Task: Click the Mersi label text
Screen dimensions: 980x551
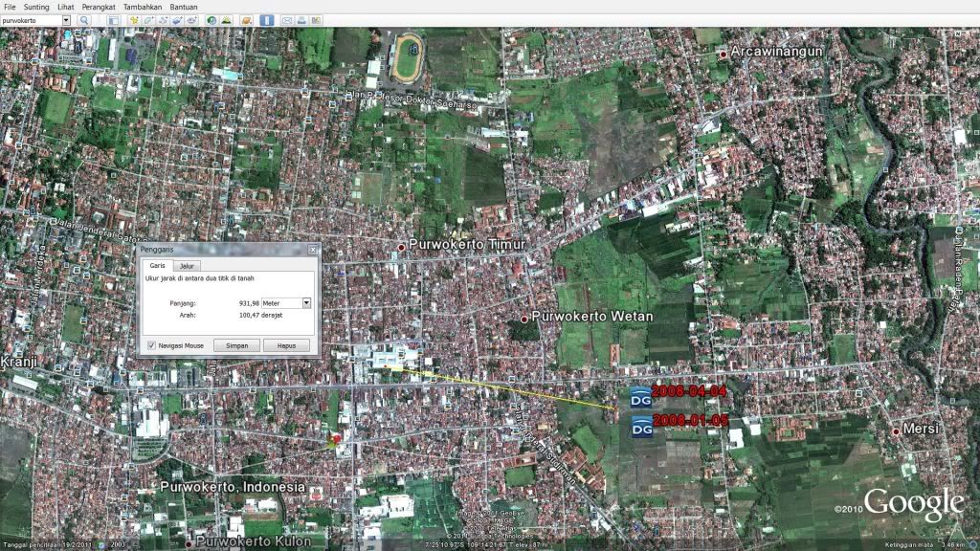Action: point(922,429)
